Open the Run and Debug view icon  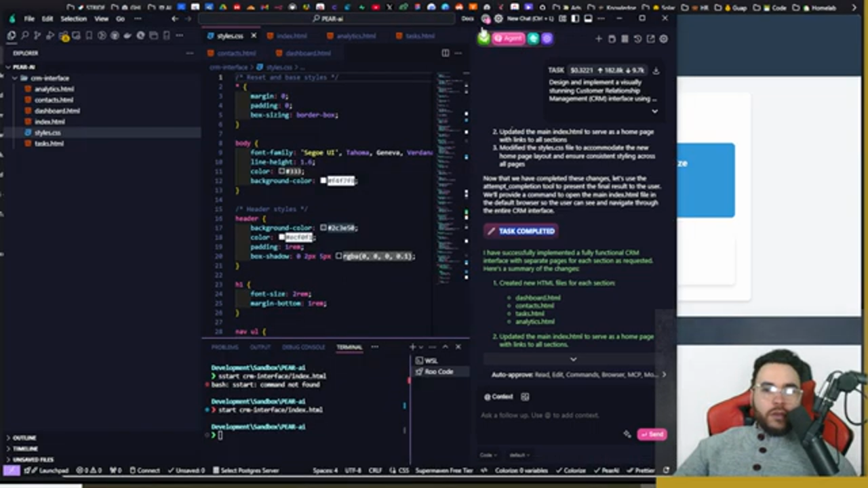[x=50, y=36]
